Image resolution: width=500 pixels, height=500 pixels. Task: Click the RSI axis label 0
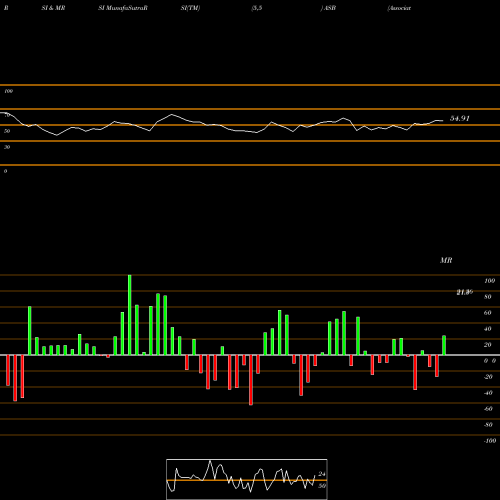(x=5, y=171)
